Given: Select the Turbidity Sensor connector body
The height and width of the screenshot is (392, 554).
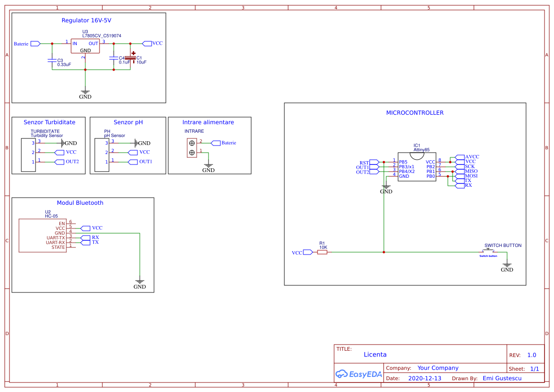Looking at the screenshot, I should click(x=28, y=155).
